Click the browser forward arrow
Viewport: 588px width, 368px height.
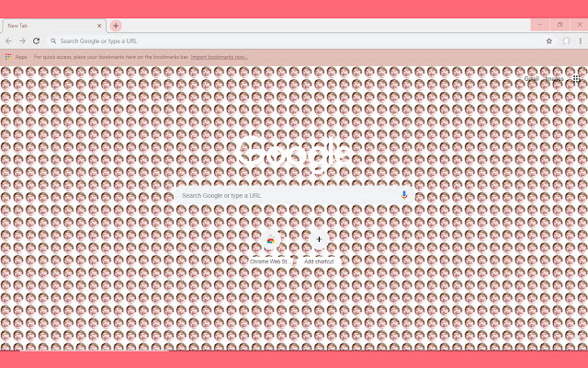[x=22, y=40]
